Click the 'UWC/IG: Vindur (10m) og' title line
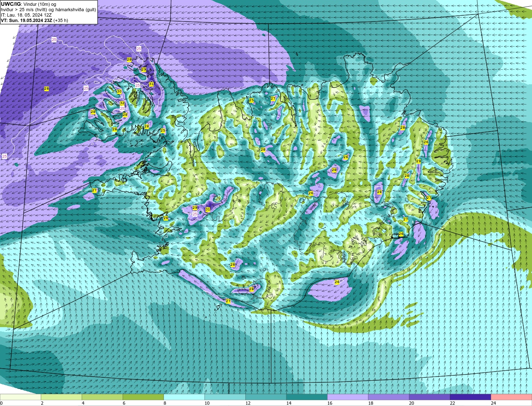The image size is (532, 406). pyautogui.click(x=29, y=4)
